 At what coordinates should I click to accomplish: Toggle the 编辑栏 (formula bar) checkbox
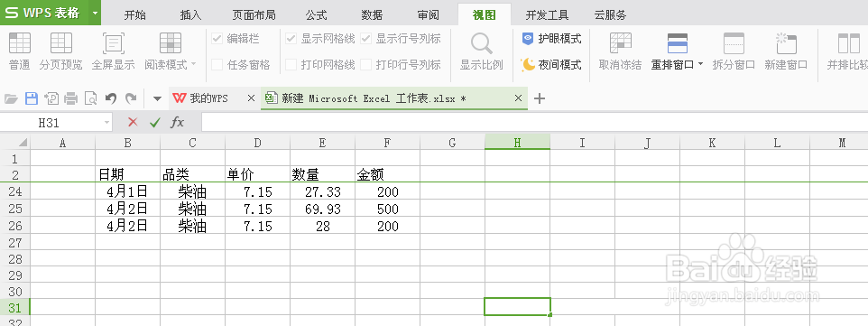[x=217, y=39]
